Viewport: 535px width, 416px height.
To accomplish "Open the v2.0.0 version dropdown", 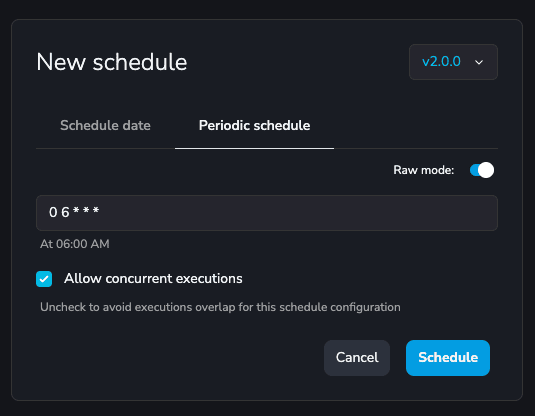I will pos(453,62).
